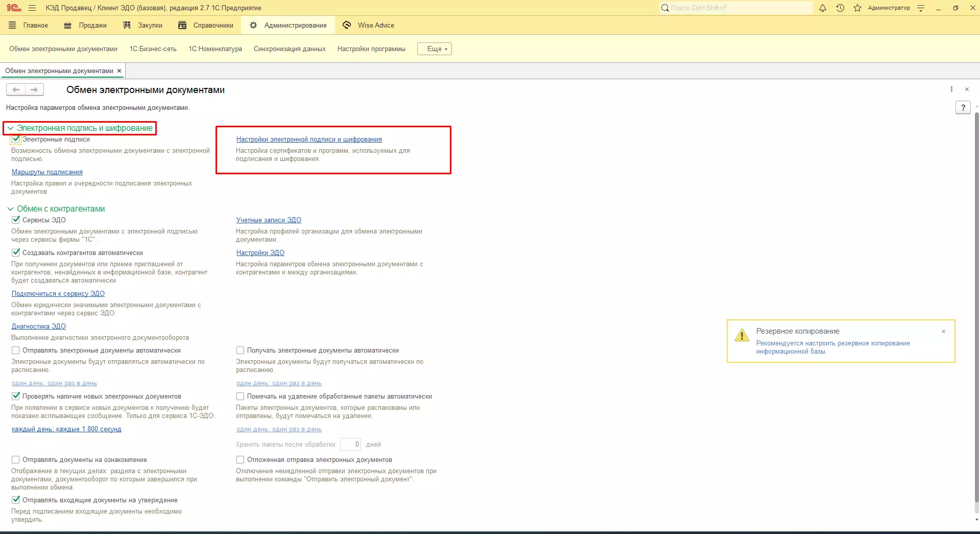Click the Wise Advice icon
The width and height of the screenshot is (980, 534).
click(x=347, y=25)
